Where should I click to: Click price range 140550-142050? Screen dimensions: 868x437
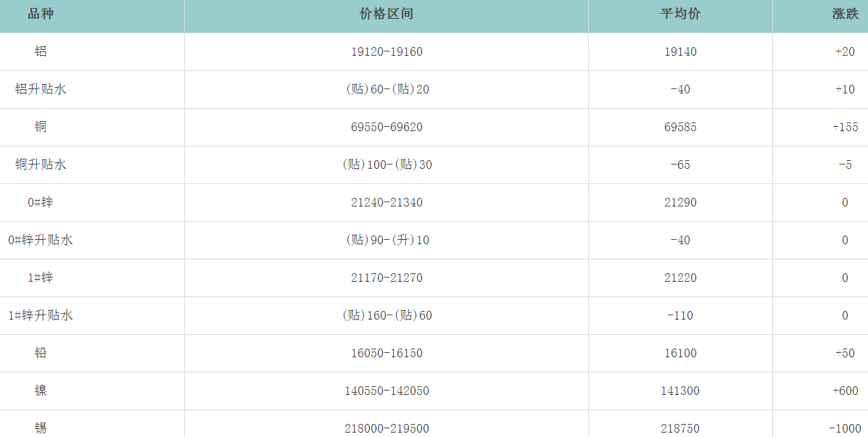point(387,391)
